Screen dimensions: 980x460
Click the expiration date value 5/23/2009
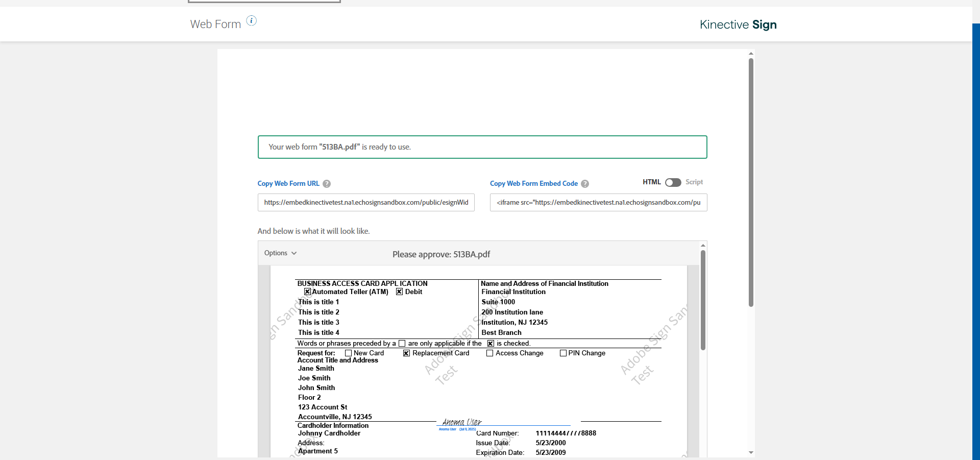pos(551,453)
